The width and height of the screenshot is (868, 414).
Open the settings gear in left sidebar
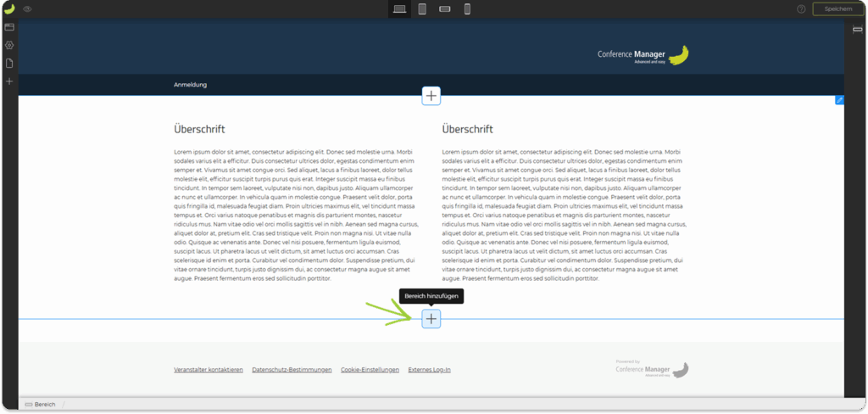tap(9, 45)
